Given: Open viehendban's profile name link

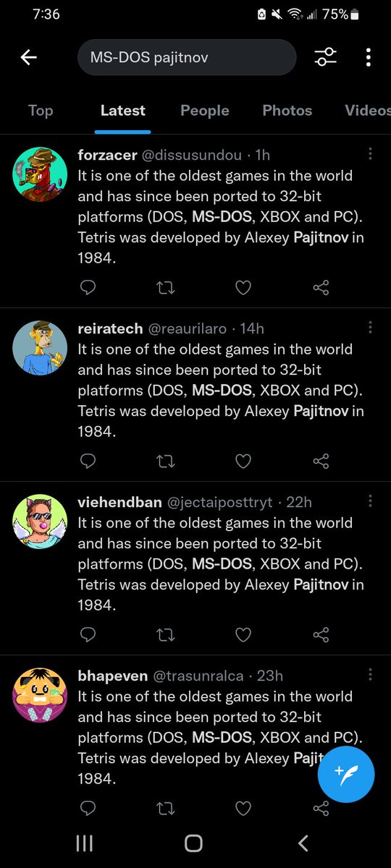Looking at the screenshot, I should click(x=120, y=502).
